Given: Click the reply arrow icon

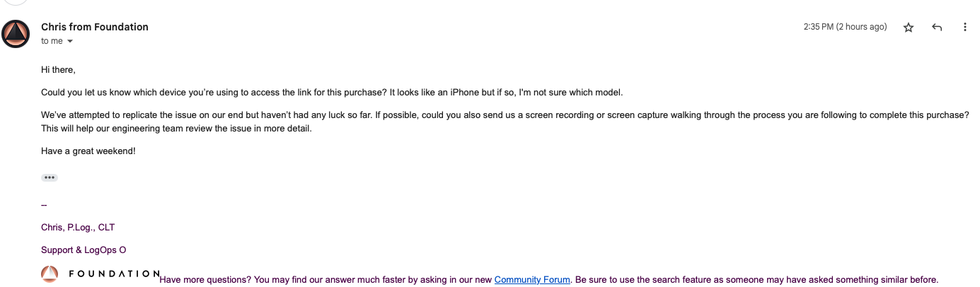Looking at the screenshot, I should pyautogui.click(x=937, y=28).
